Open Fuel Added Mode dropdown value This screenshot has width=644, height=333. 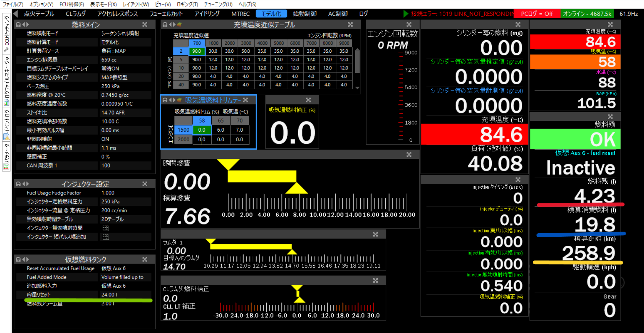click(x=126, y=277)
